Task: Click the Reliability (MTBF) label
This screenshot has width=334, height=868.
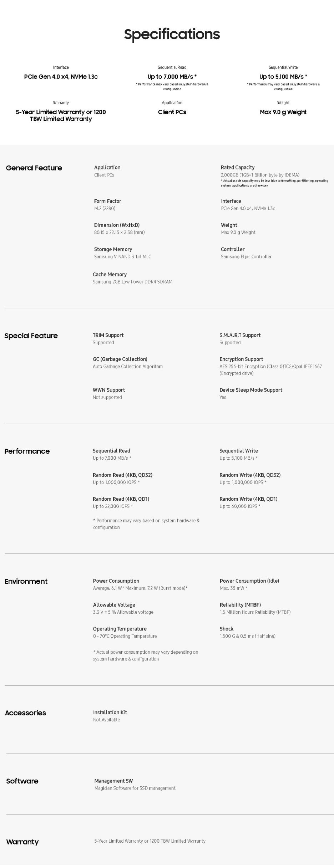Action: click(240, 605)
